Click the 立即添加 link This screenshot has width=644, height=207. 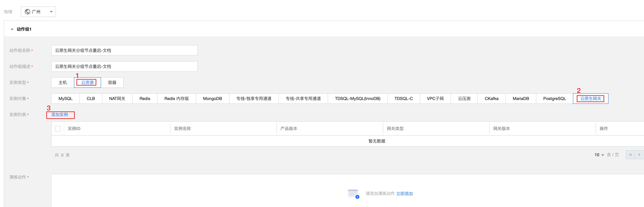pyautogui.click(x=404, y=194)
